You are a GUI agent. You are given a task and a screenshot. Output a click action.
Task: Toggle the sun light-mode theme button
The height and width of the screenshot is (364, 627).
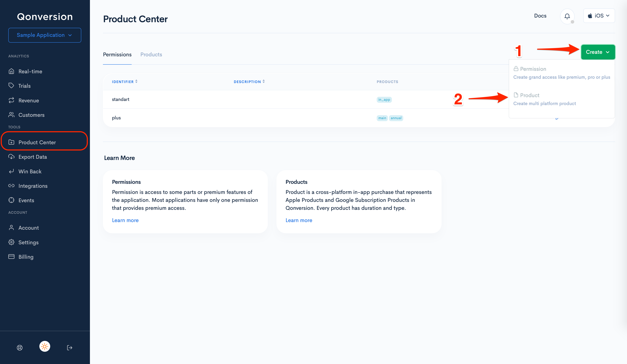45,346
